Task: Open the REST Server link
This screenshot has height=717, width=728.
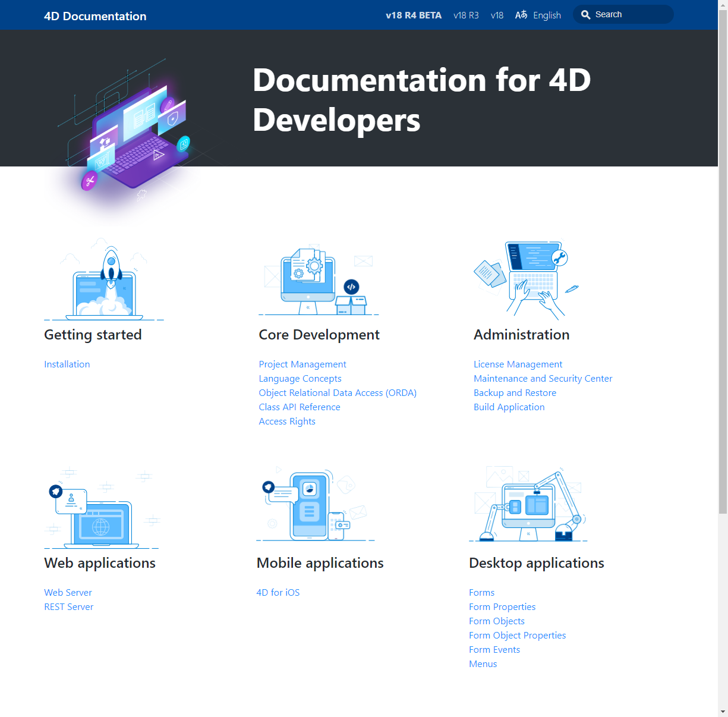Action: 69,607
